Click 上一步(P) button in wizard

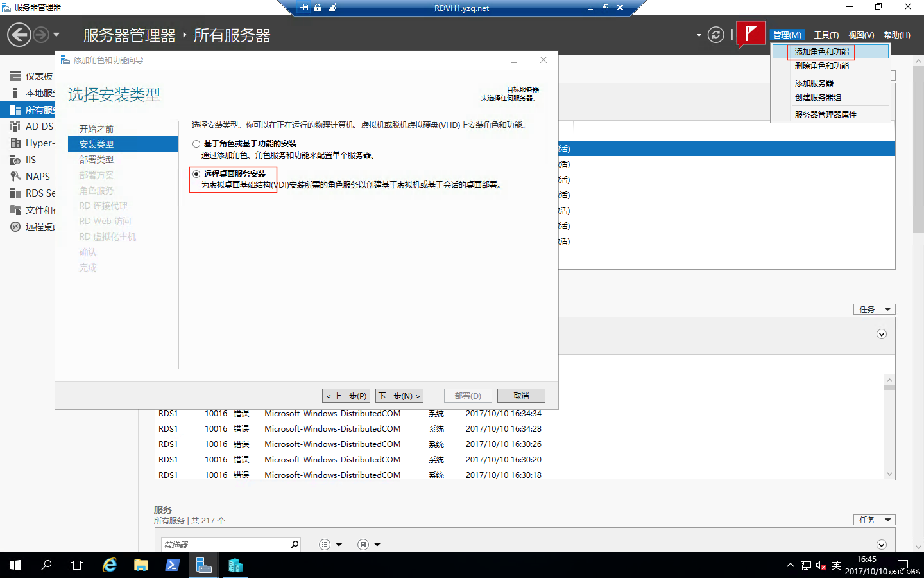tap(346, 396)
